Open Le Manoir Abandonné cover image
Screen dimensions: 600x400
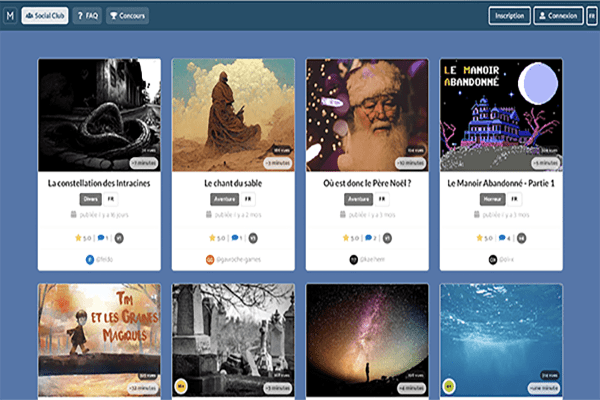pyautogui.click(x=501, y=115)
